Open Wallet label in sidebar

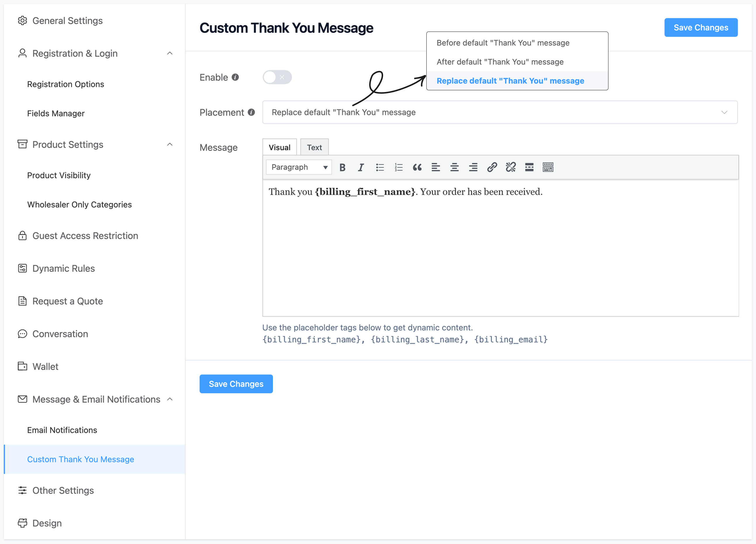tap(45, 366)
